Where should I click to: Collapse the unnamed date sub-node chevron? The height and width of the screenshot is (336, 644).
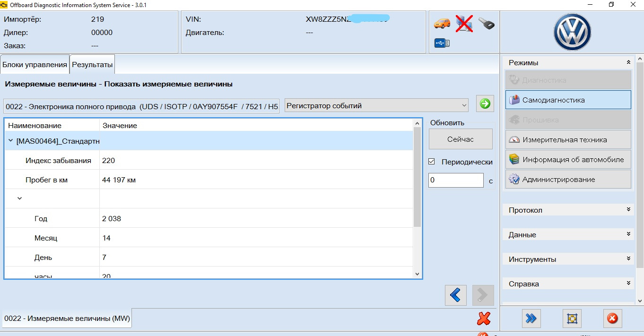pyautogui.click(x=19, y=198)
